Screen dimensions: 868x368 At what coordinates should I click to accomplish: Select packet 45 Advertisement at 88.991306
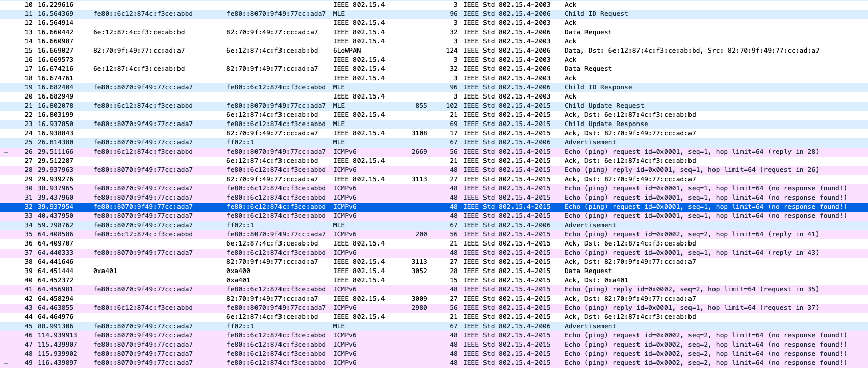tap(434, 326)
